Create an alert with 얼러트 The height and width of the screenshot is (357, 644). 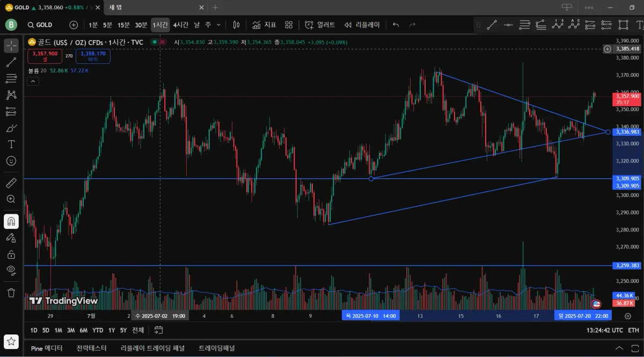click(320, 25)
